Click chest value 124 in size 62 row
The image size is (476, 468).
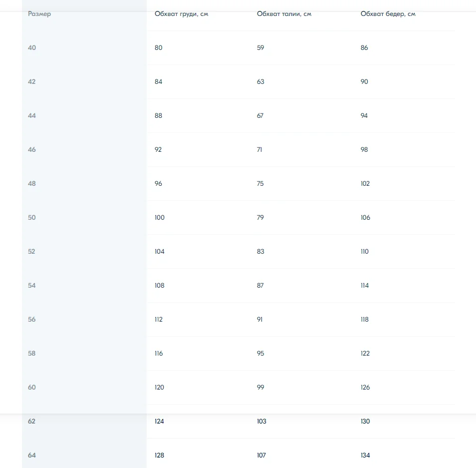[159, 421]
